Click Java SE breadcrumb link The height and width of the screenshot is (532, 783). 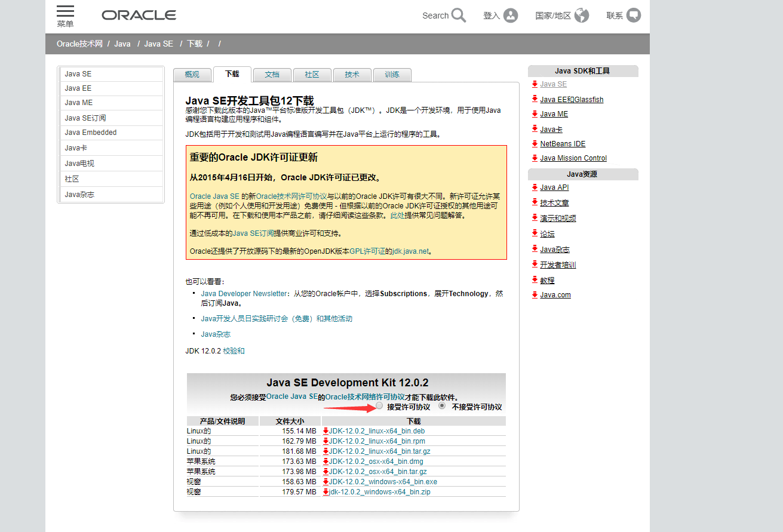point(159,44)
